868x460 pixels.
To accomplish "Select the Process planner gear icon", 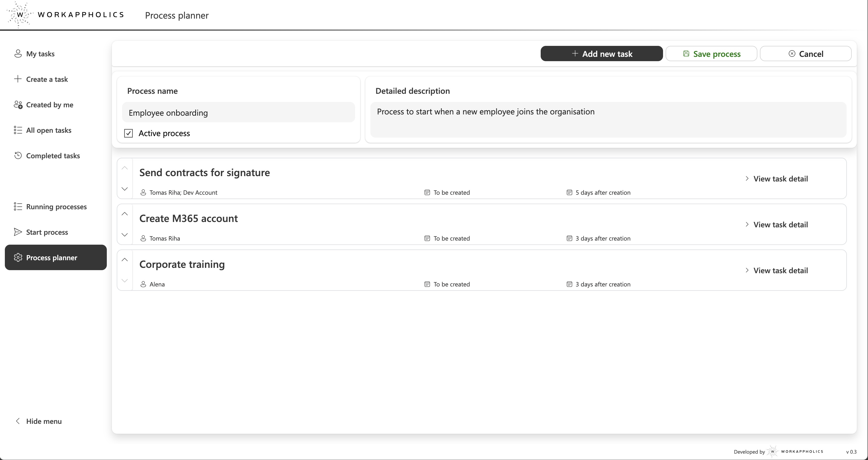I will pyautogui.click(x=18, y=257).
